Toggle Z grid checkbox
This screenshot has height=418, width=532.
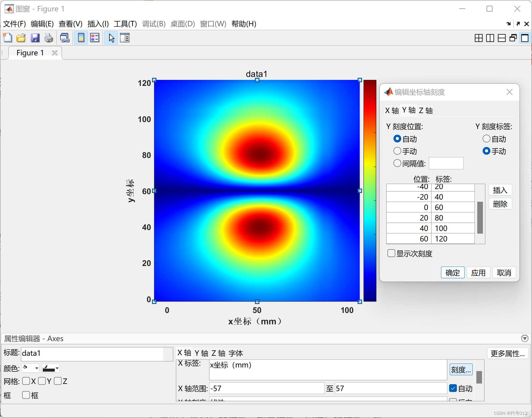tap(58, 381)
